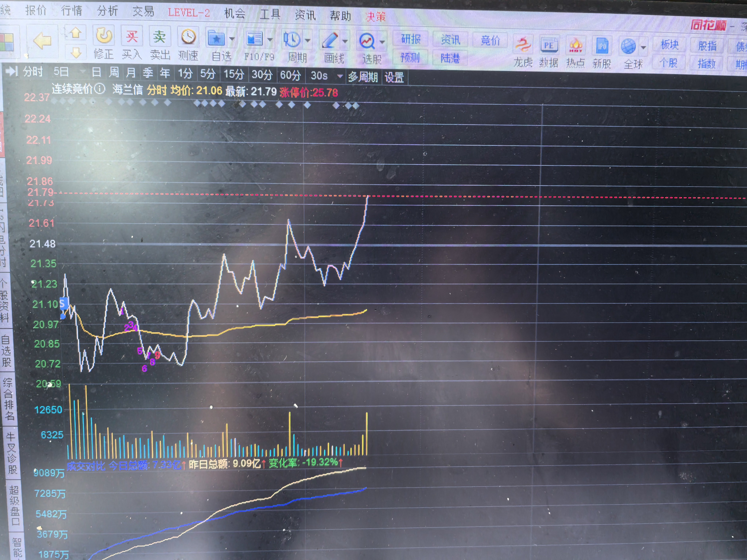Click the 研报 button
Screen dimensions: 747x560
click(x=411, y=39)
